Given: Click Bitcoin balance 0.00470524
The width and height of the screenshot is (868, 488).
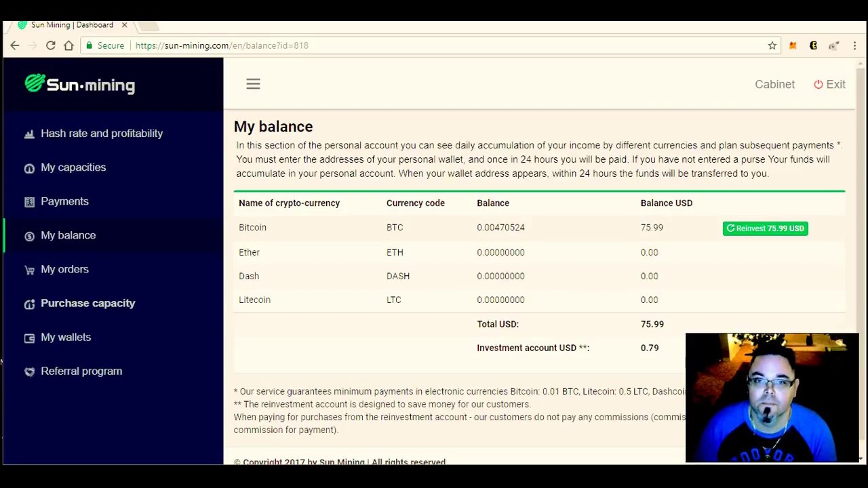Looking at the screenshot, I should click(500, 228).
